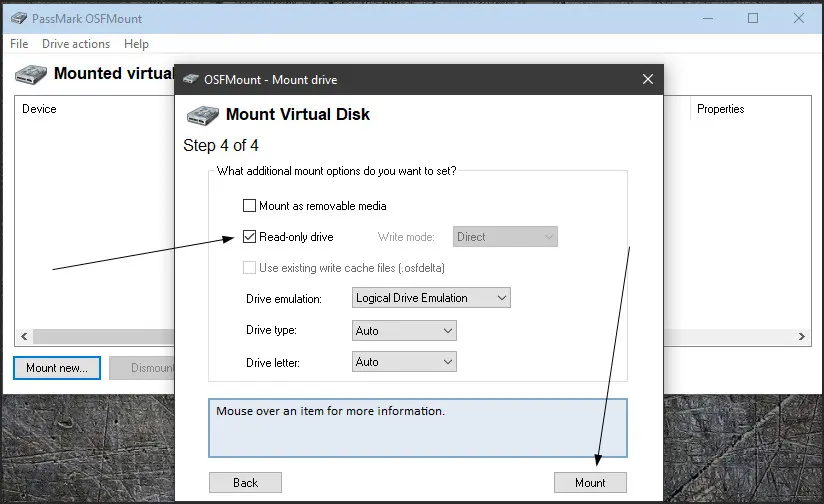
Task: Click the left scroll arrow in the device list
Action: tap(24, 336)
